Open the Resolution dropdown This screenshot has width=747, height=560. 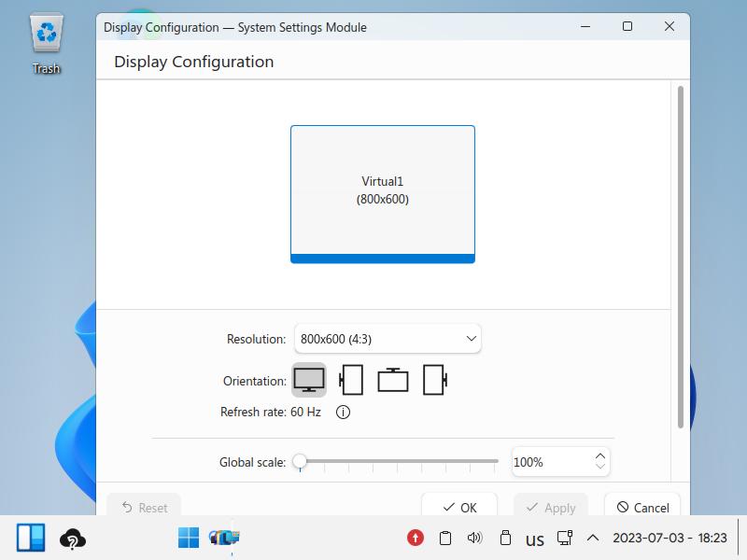click(388, 339)
